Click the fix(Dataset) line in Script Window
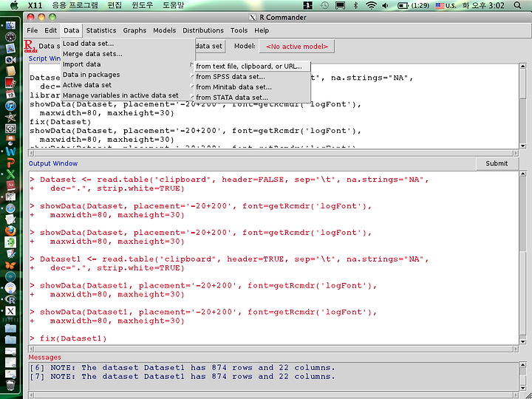This screenshot has height=399, width=532. [x=61, y=122]
